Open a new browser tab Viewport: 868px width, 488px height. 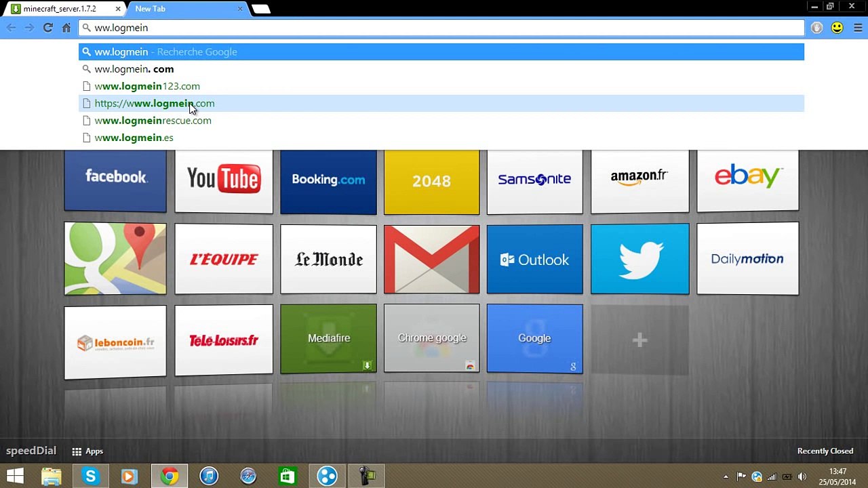point(260,9)
